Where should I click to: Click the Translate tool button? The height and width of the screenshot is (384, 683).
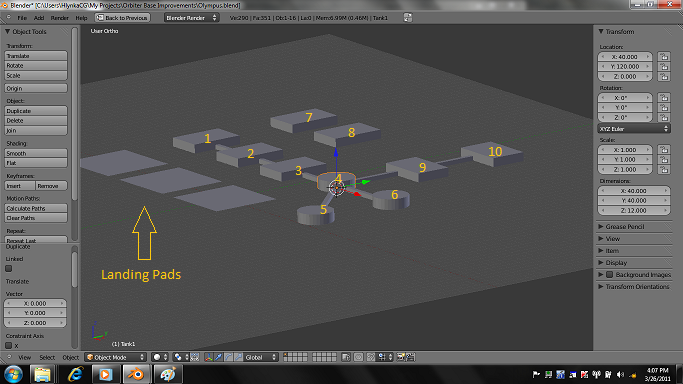click(36, 56)
